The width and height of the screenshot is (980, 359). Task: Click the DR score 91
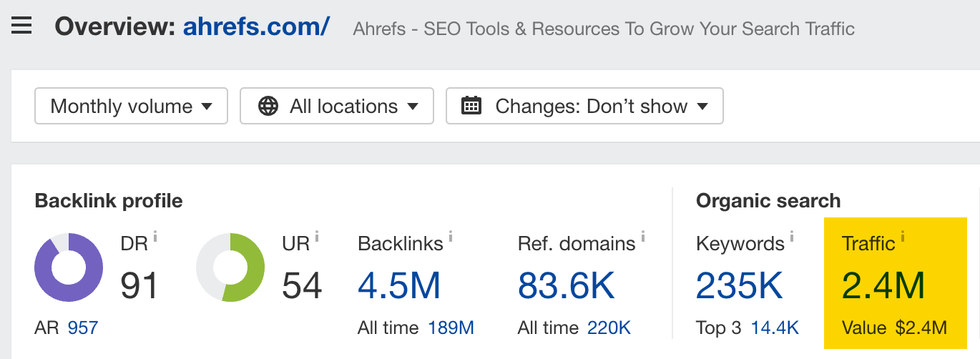[139, 286]
